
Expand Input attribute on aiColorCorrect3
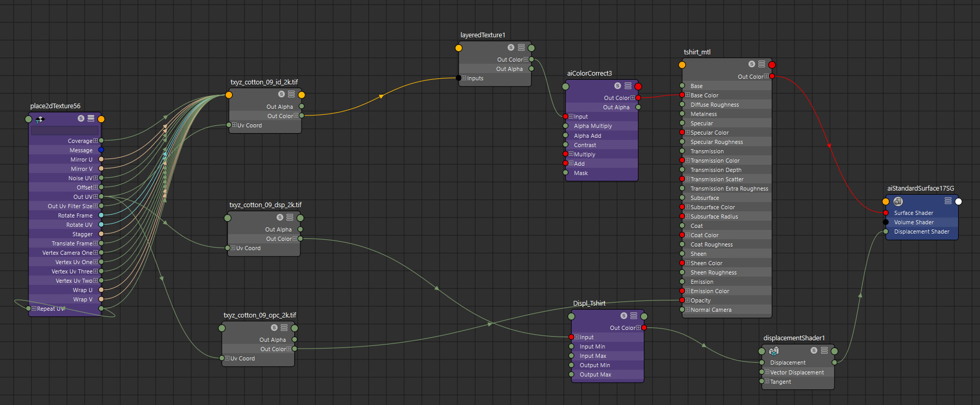tap(571, 117)
